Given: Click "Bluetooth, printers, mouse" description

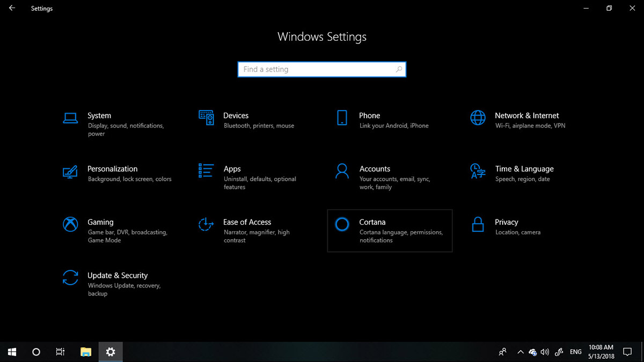Looking at the screenshot, I should [x=259, y=125].
